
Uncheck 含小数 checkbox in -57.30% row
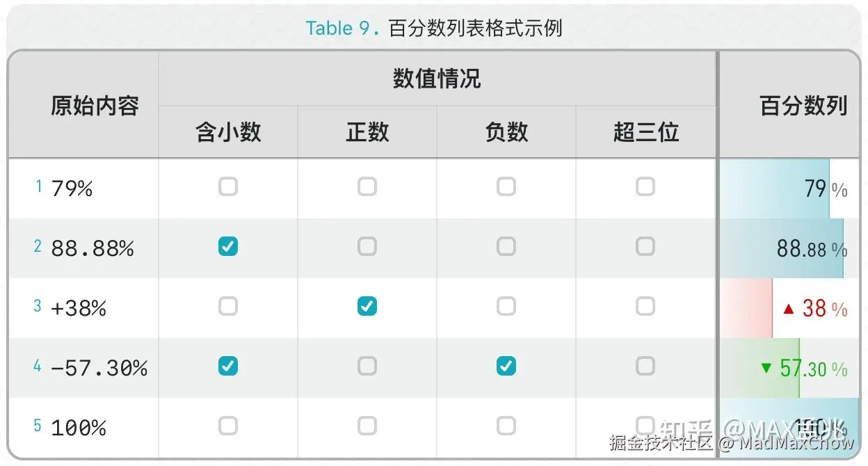pos(227,366)
